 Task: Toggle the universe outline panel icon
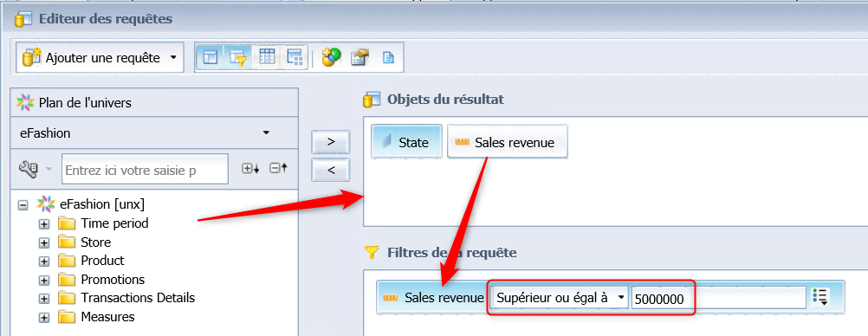(211, 57)
